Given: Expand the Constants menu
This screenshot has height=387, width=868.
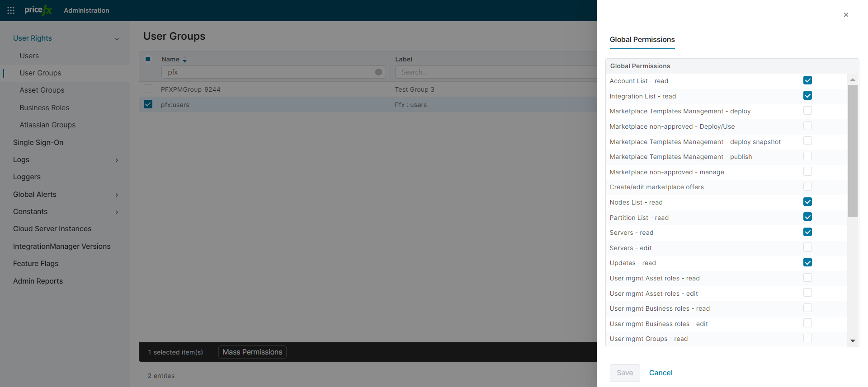Looking at the screenshot, I should (x=117, y=212).
